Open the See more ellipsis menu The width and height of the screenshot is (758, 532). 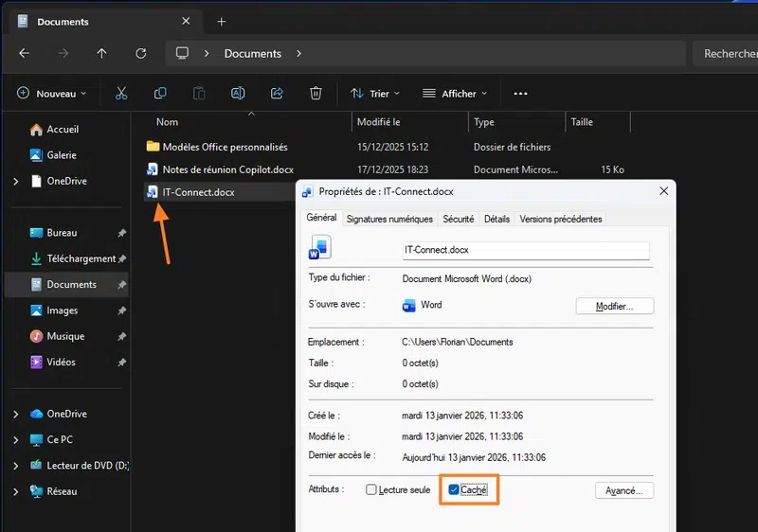pos(520,94)
